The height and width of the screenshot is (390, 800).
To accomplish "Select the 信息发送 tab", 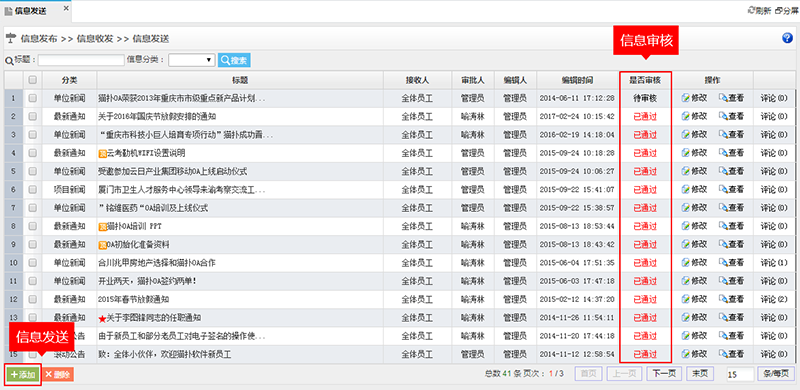I will [31, 11].
